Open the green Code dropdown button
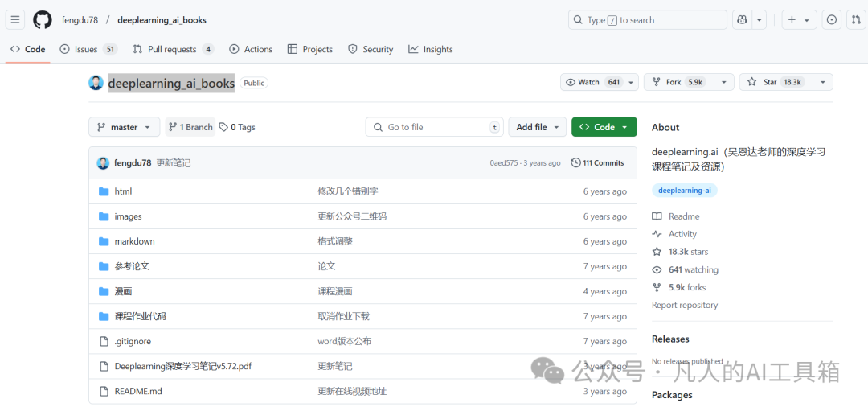This screenshot has width=868, height=407. click(x=604, y=127)
